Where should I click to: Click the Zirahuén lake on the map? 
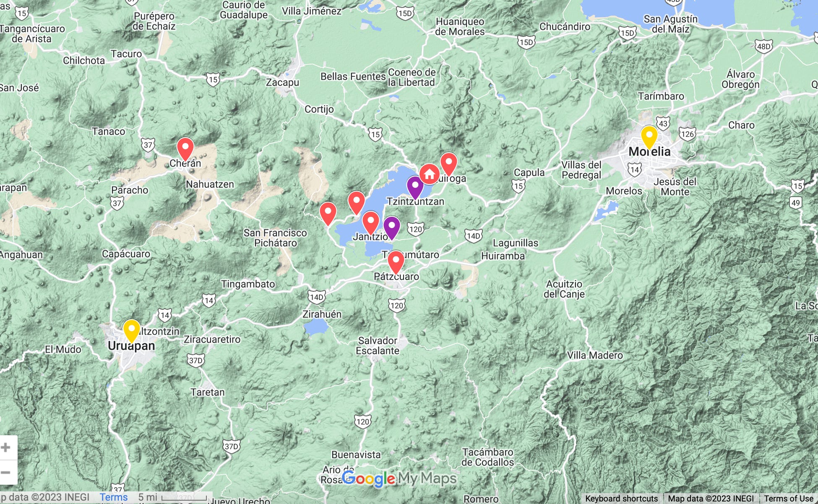tap(316, 327)
